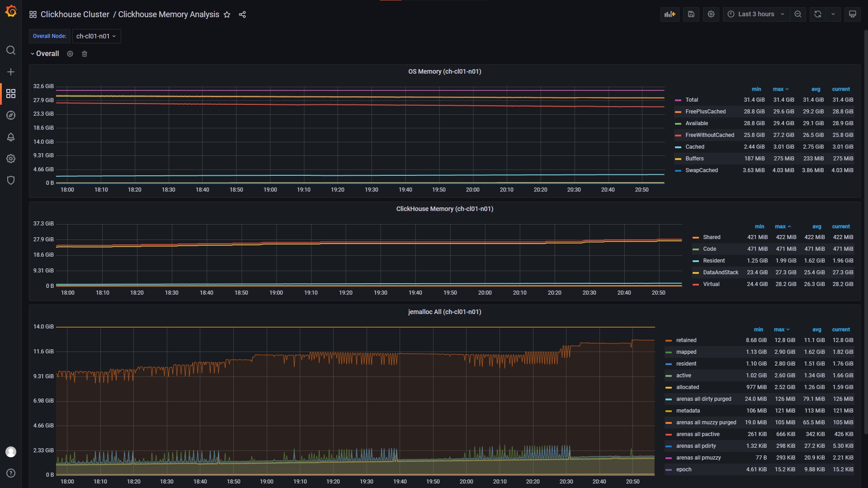Cycle view mode with monitor icon
Image resolution: width=868 pixels, height=488 pixels.
coord(853,14)
